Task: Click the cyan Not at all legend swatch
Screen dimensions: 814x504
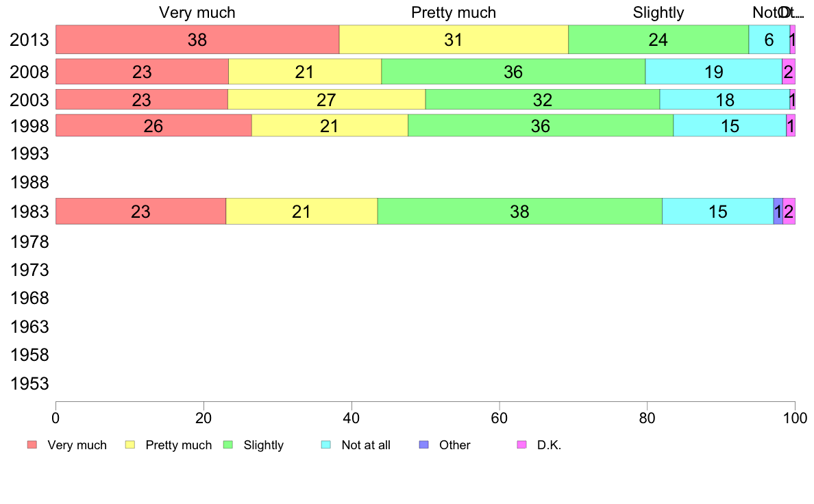Action: coord(326,445)
